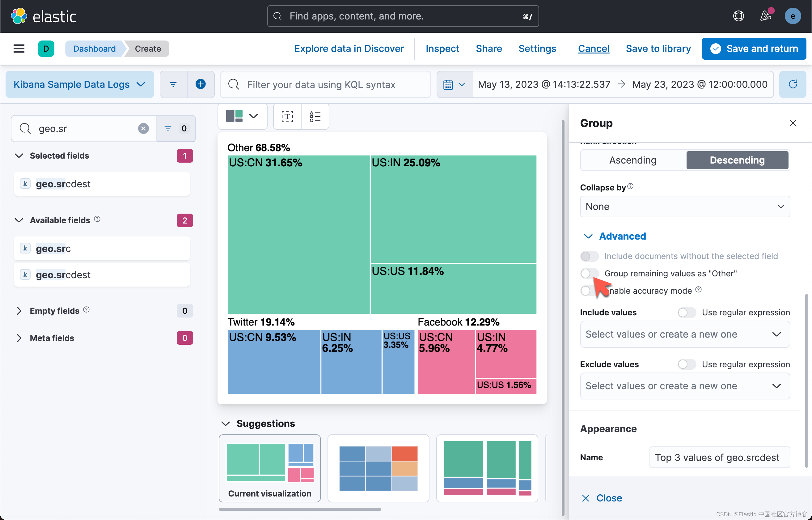Open the Exclude values combo box
The image size is (812, 520).
click(685, 386)
